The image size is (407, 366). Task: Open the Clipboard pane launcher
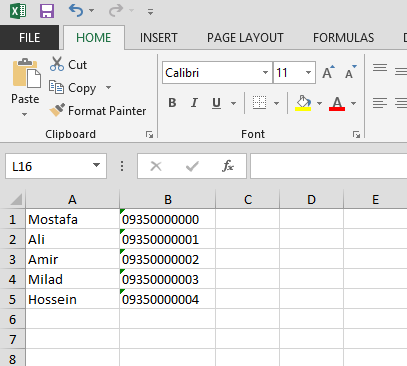(149, 134)
